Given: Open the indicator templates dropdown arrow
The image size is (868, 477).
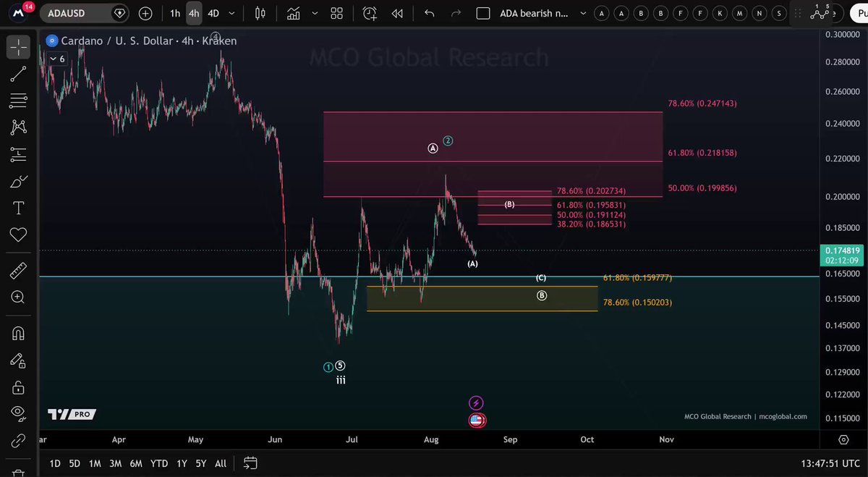Looking at the screenshot, I should pos(315,13).
